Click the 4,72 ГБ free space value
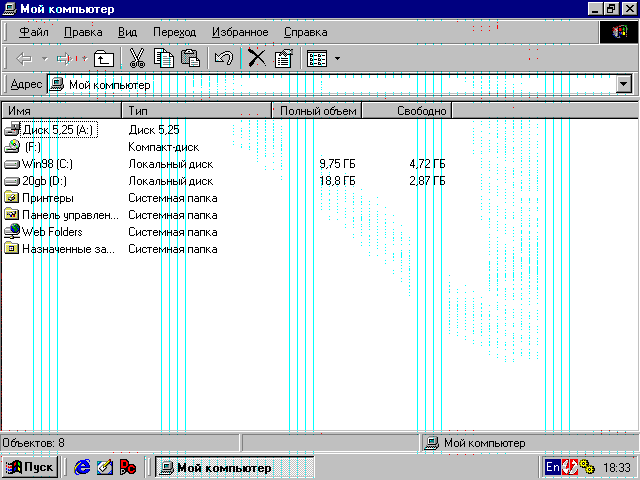The image size is (640, 480). click(x=427, y=164)
